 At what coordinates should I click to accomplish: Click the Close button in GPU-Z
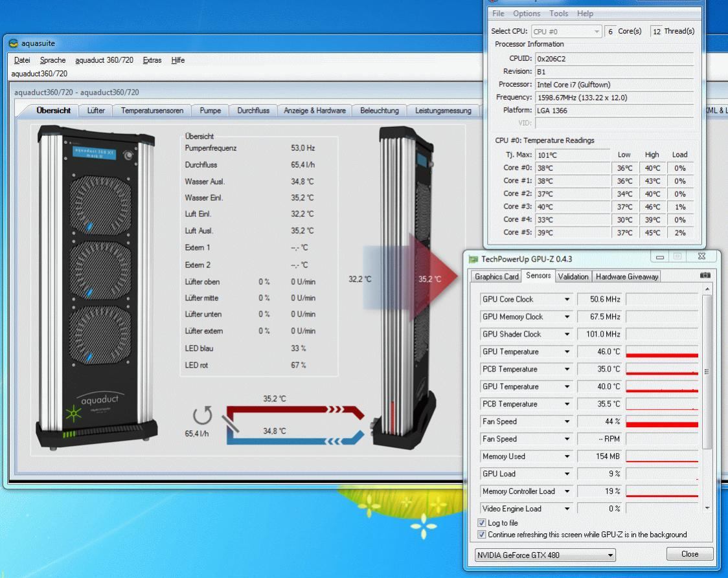[x=690, y=554]
